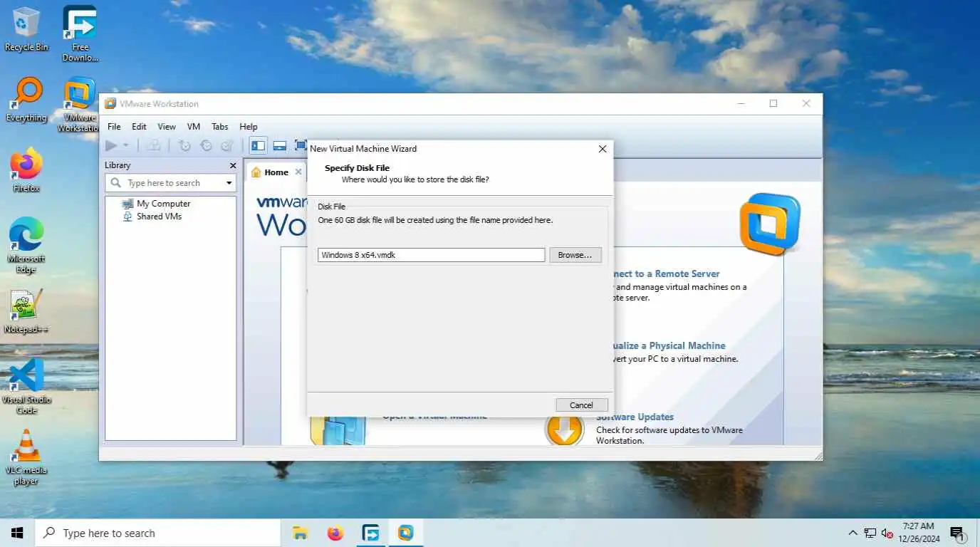This screenshot has width=980, height=547.
Task: Click the full screen mode toolbar icon
Action: click(x=301, y=145)
